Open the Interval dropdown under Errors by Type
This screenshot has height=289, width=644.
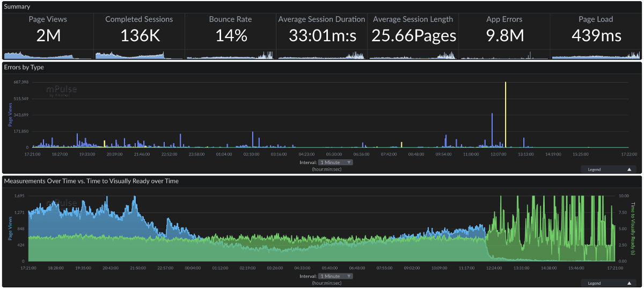[335, 162]
